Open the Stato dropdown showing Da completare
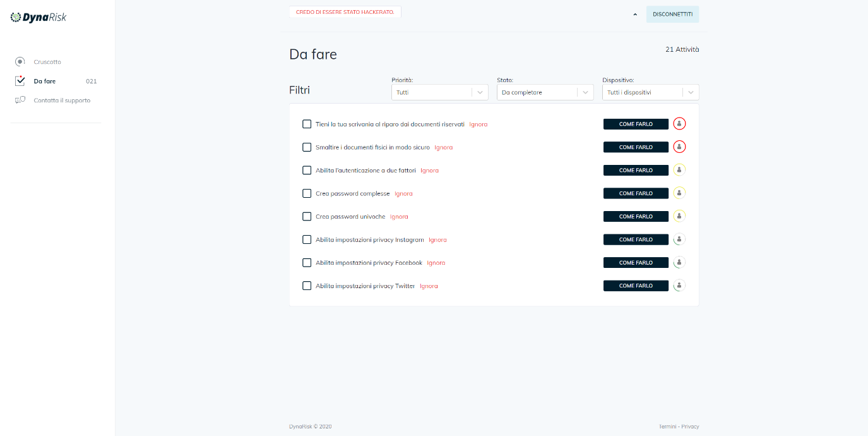The image size is (868, 436). (545, 92)
